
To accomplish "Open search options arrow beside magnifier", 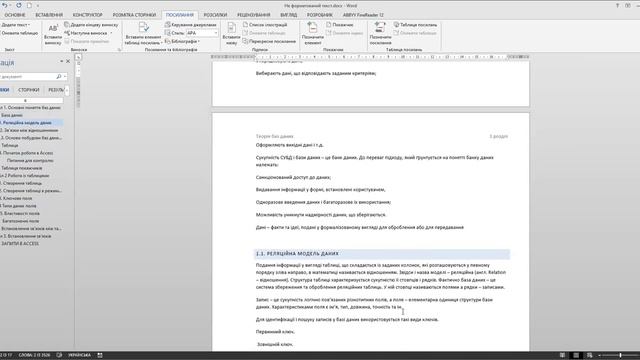I will click(65, 76).
